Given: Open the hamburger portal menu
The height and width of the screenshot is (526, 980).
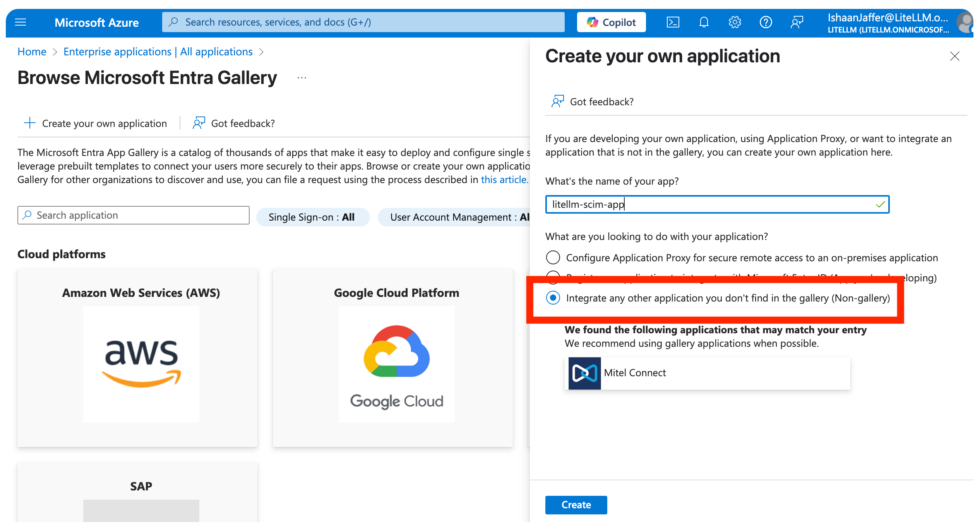Looking at the screenshot, I should 20,22.
